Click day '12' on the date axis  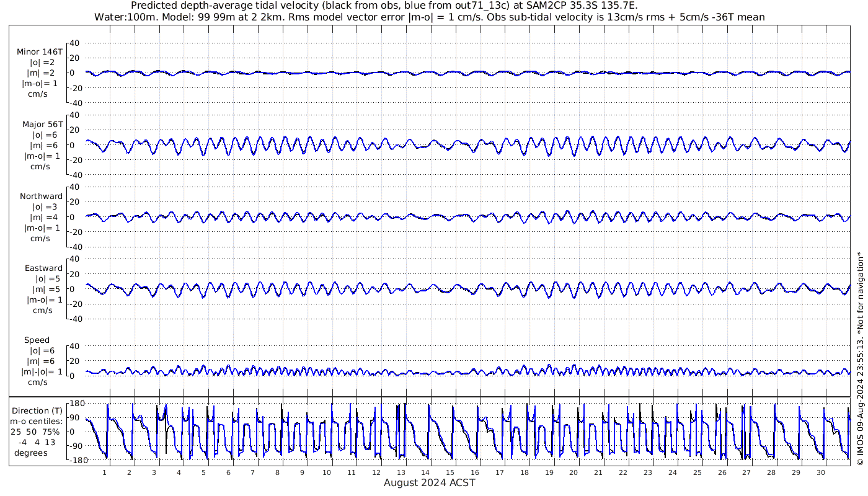pos(376,472)
